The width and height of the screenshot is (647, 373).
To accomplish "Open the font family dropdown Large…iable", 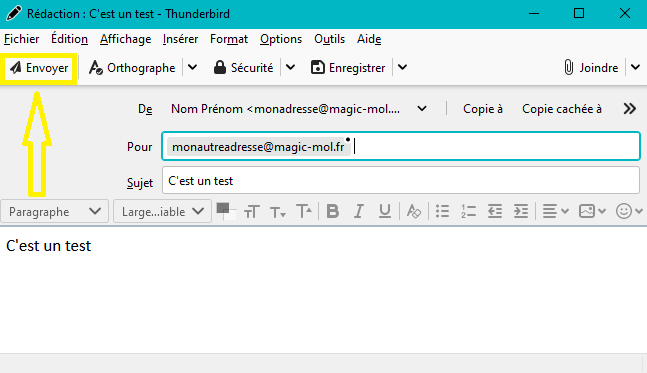I will 163,212.
